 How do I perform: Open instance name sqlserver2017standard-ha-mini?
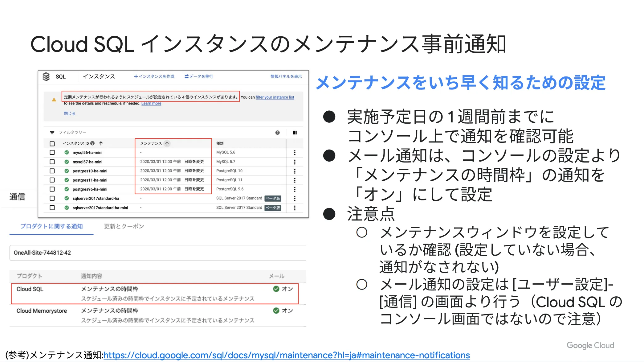click(100, 208)
